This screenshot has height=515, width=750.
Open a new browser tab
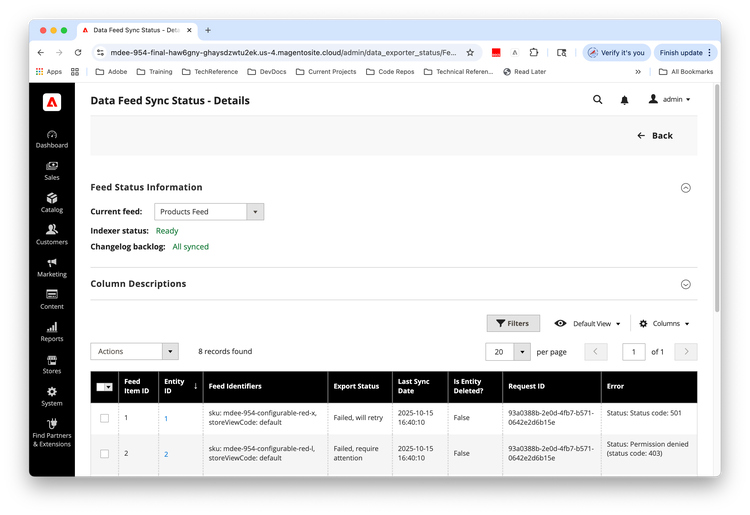point(208,30)
